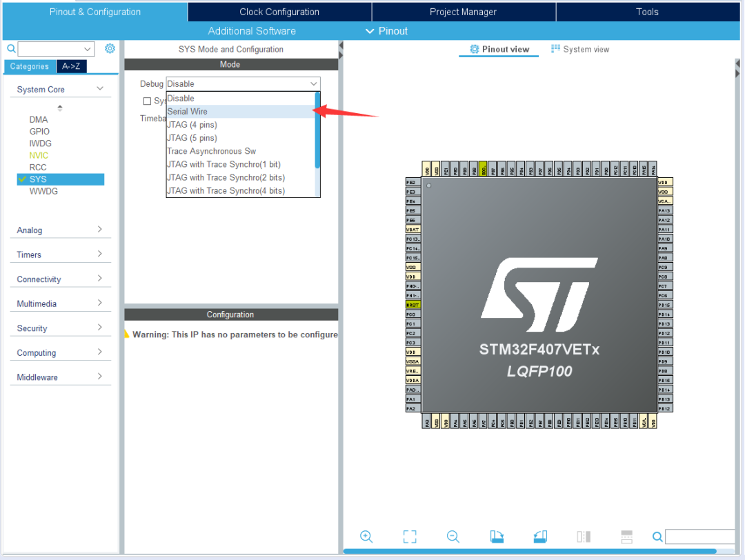This screenshot has height=560, width=745.
Task: Select DMA in System Core
Action: (39, 120)
